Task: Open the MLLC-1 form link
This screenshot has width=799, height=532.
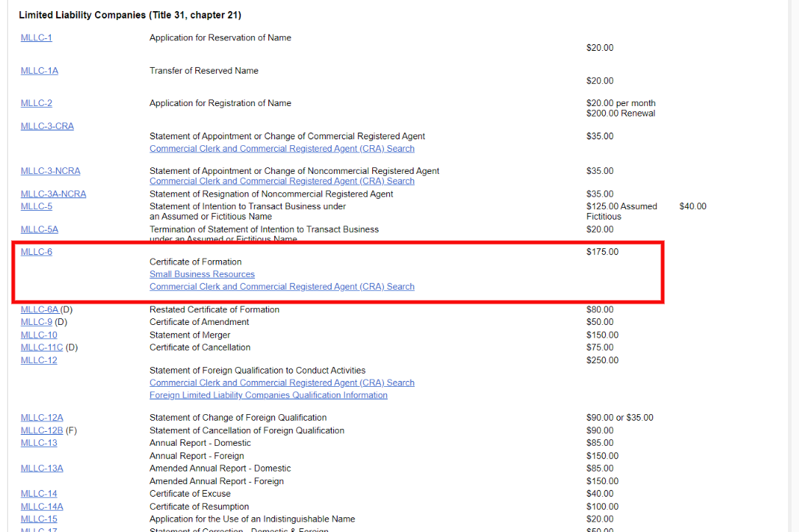Action: (36, 38)
